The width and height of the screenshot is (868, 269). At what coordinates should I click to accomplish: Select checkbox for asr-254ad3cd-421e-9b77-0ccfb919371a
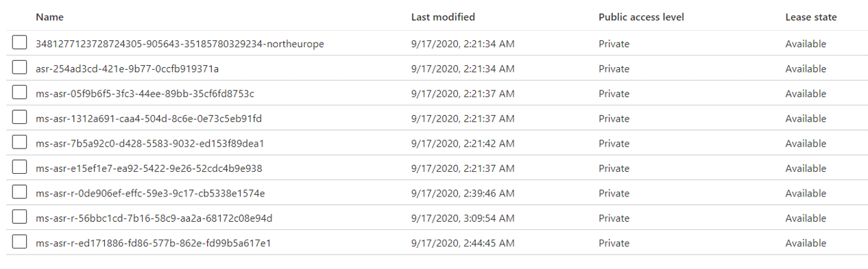coord(19,68)
